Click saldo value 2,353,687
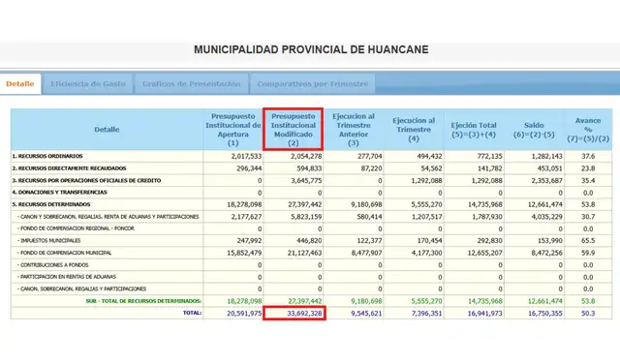This screenshot has height=364, width=620. (x=546, y=181)
